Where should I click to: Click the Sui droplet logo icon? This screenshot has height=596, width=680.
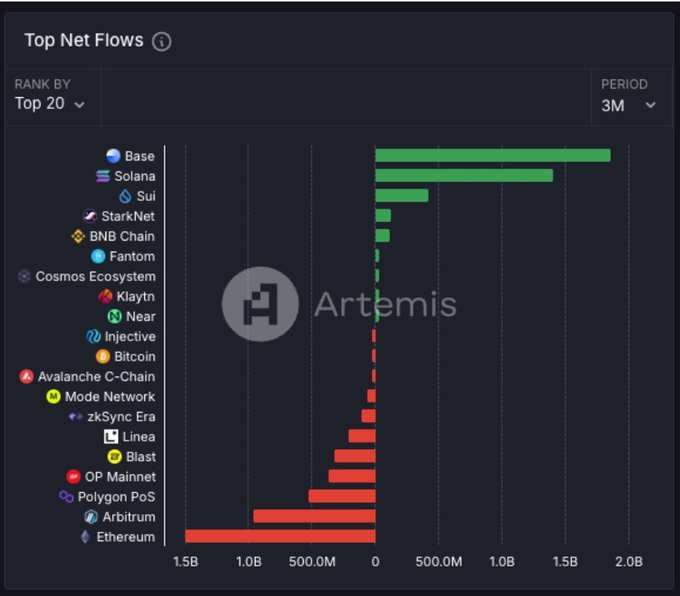(x=125, y=196)
